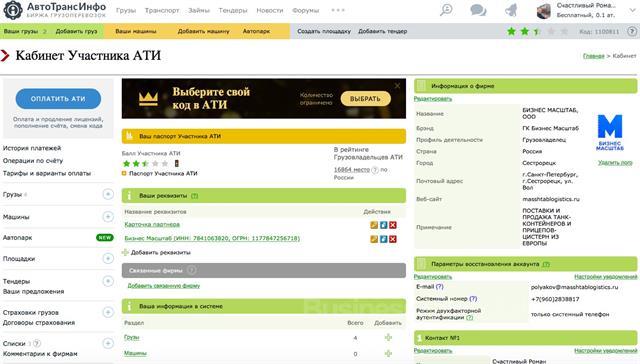The width and height of the screenshot is (640, 364).
Task: Open Комментарии к фирмам sidebar link
Action: click(x=40, y=354)
